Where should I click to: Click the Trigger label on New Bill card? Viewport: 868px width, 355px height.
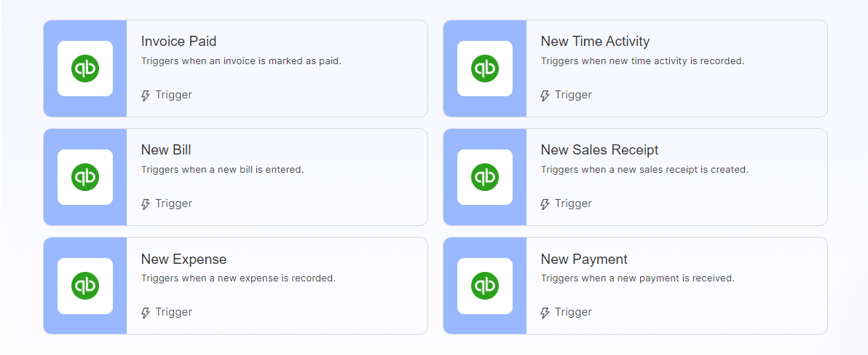click(x=174, y=203)
